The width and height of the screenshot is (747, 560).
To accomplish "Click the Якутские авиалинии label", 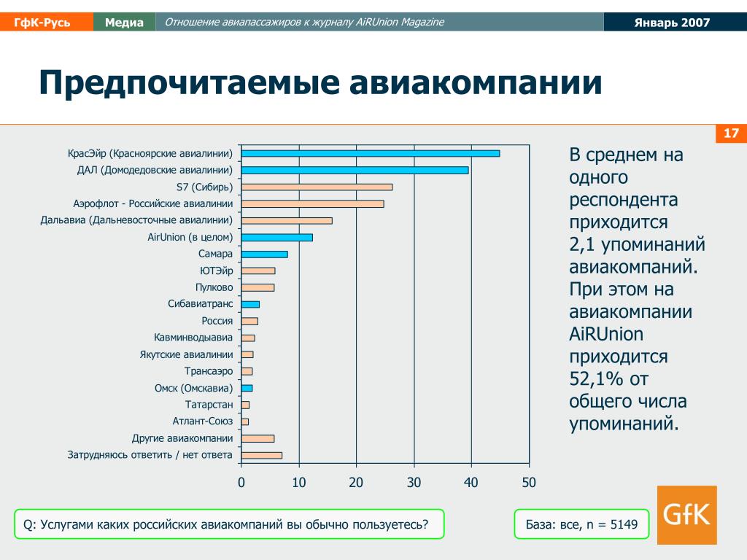I will tap(186, 355).
